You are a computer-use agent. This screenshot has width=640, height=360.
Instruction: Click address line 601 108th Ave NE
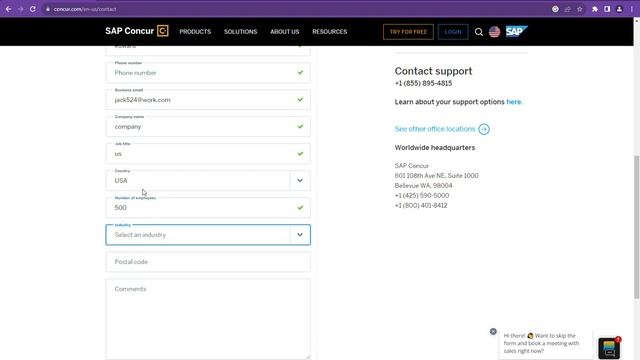436,176
